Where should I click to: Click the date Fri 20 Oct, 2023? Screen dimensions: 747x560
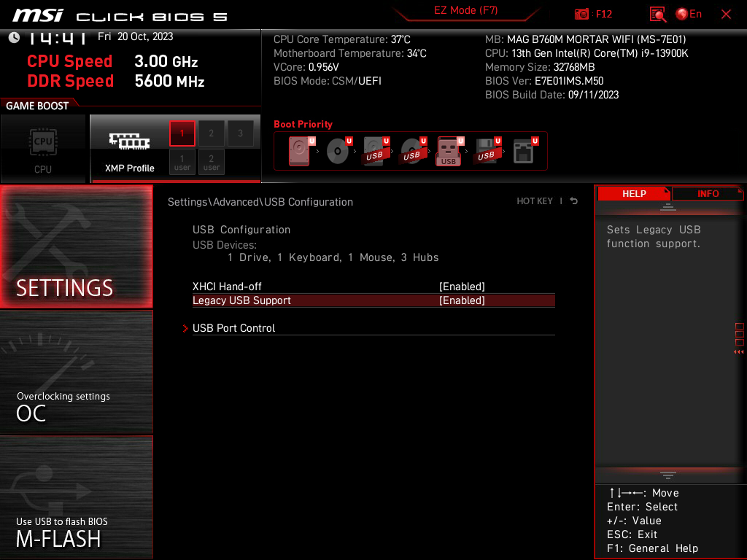[135, 36]
